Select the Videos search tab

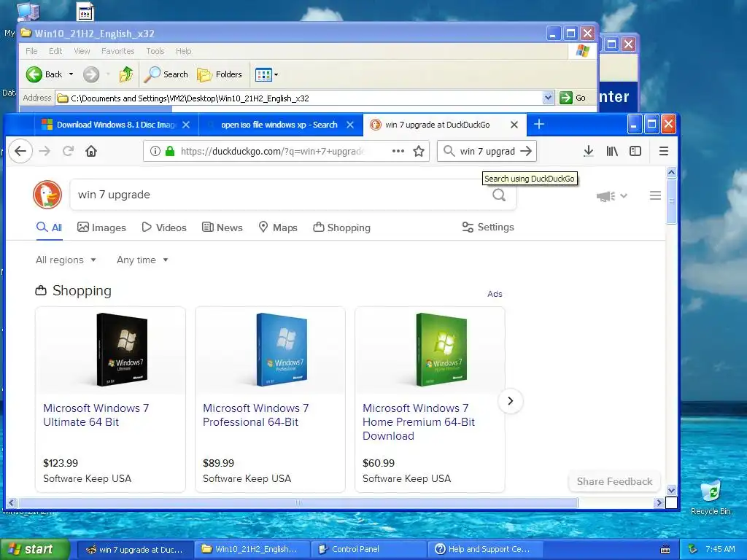[x=164, y=227]
